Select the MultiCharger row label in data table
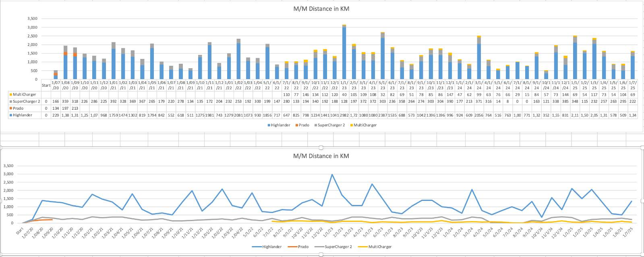This screenshot has height=257, width=644. [24, 94]
